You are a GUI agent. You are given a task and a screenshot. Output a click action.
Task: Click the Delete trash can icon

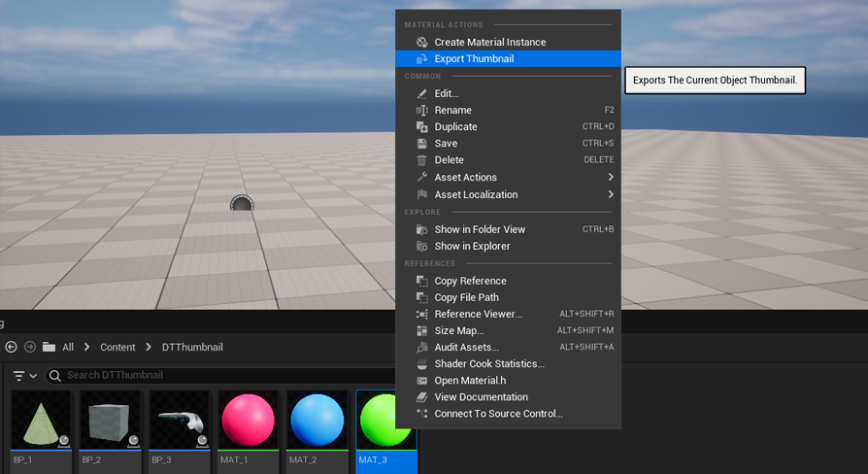tap(421, 160)
